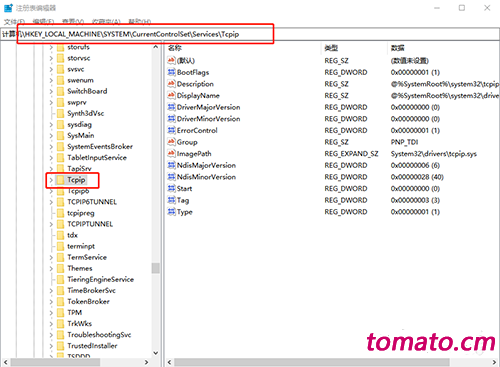Click the Type DWORD value icon
The height and width of the screenshot is (367, 500).
tap(171, 212)
